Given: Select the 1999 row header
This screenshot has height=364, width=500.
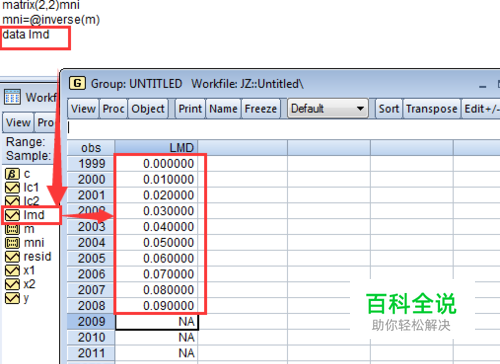Looking at the screenshot, I should pos(91,164).
